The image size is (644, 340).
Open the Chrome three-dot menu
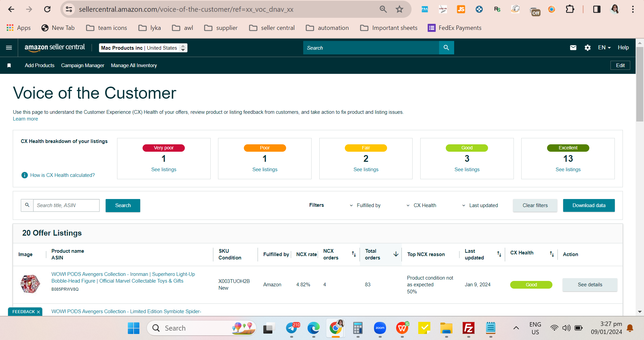tap(633, 9)
